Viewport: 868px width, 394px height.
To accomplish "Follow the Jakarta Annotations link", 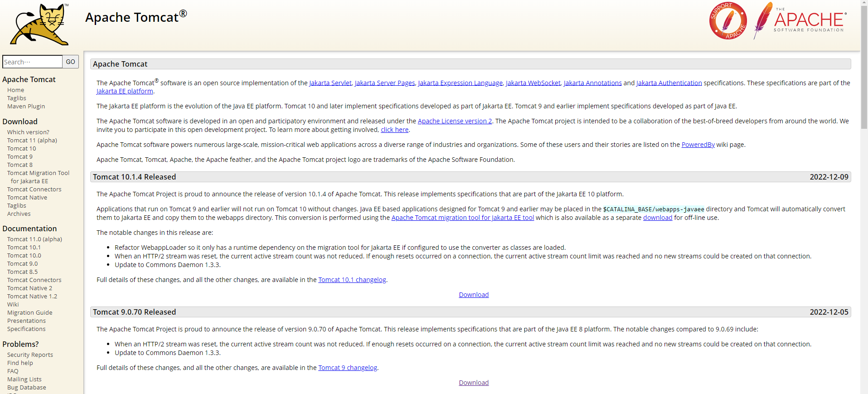I will point(593,83).
